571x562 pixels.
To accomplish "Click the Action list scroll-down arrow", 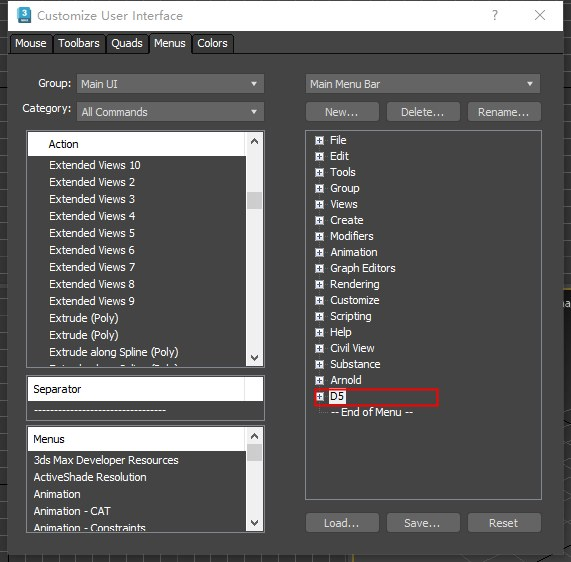I will point(254,358).
